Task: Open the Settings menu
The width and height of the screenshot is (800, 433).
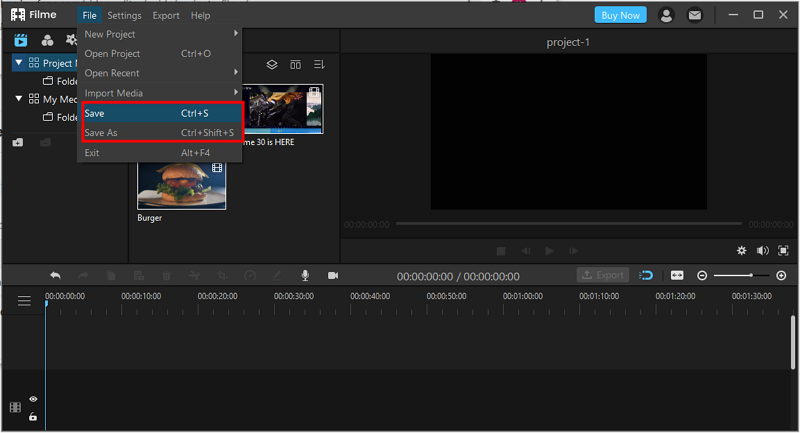Action: (x=124, y=15)
